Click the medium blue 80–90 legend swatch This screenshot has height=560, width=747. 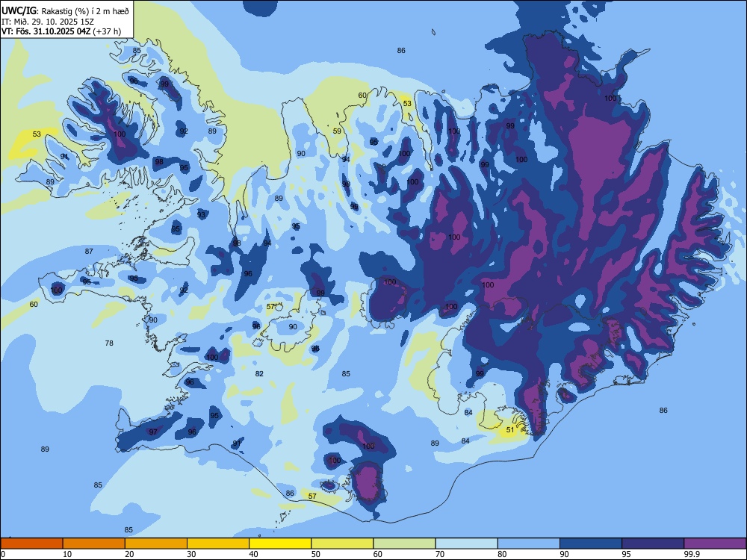(x=529, y=544)
